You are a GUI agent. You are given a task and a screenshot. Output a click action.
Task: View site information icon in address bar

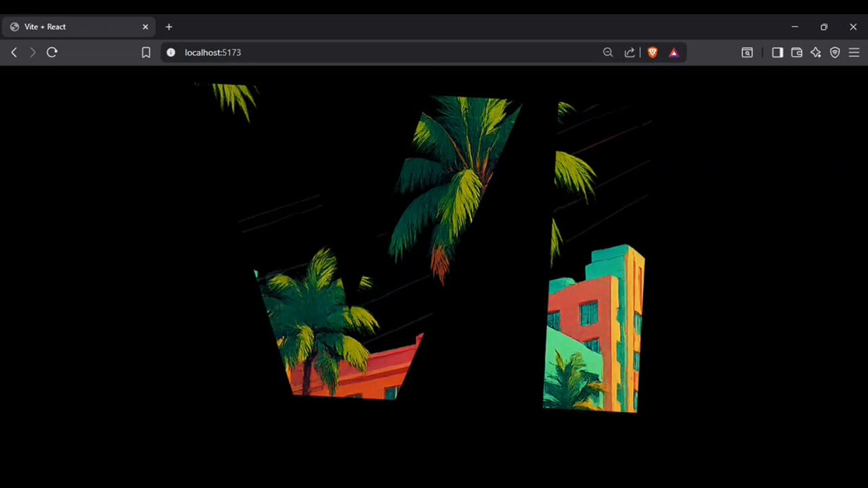pyautogui.click(x=171, y=53)
